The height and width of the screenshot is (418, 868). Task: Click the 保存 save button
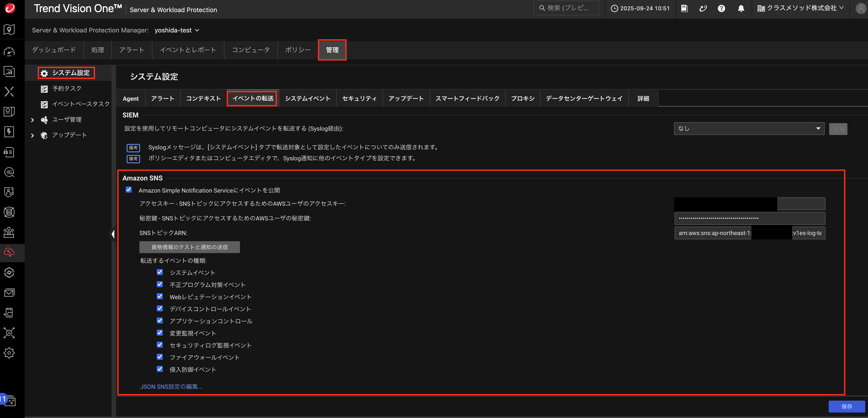coord(847,407)
